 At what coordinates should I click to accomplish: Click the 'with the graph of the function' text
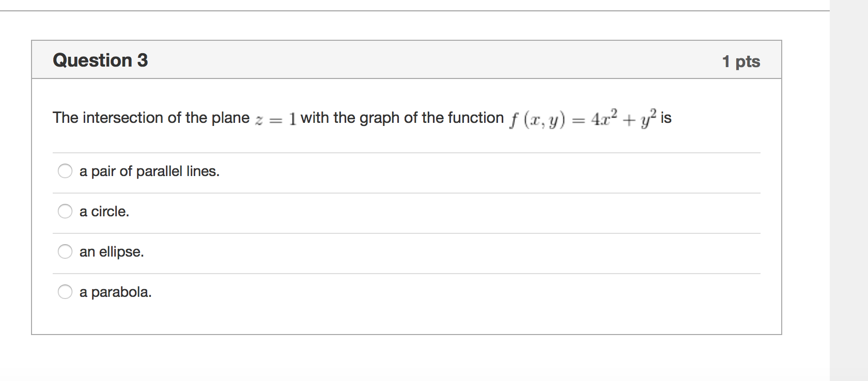pyautogui.click(x=402, y=118)
